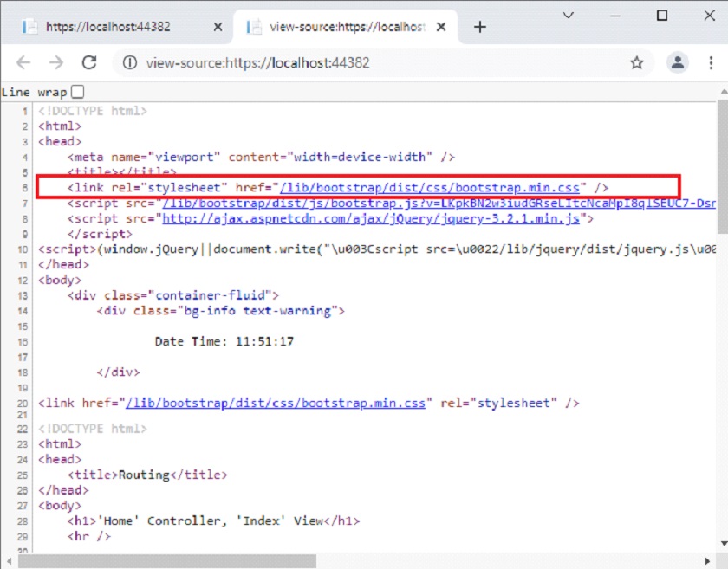Enable the Line wrap checkbox

[x=78, y=92]
